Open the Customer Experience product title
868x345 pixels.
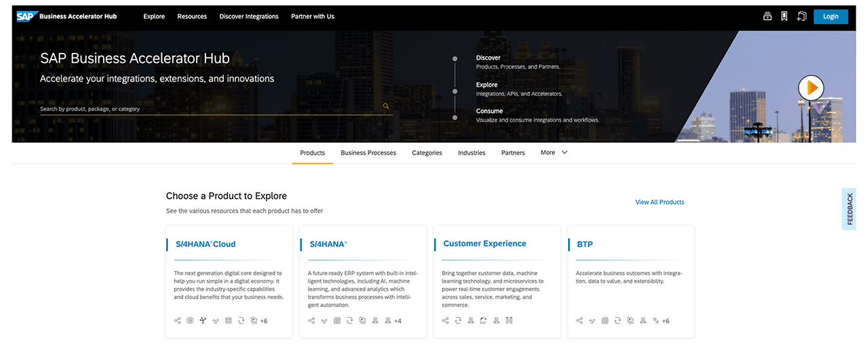(485, 243)
